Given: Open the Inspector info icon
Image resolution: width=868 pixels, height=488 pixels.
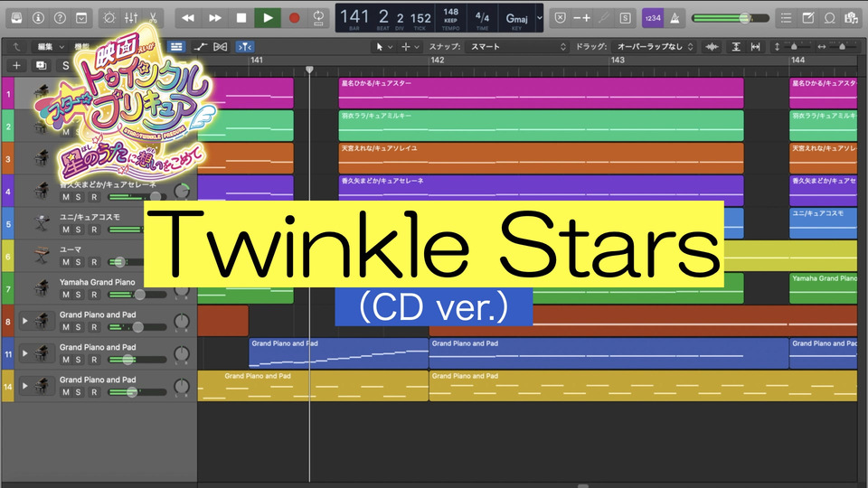Looking at the screenshot, I should 38,18.
